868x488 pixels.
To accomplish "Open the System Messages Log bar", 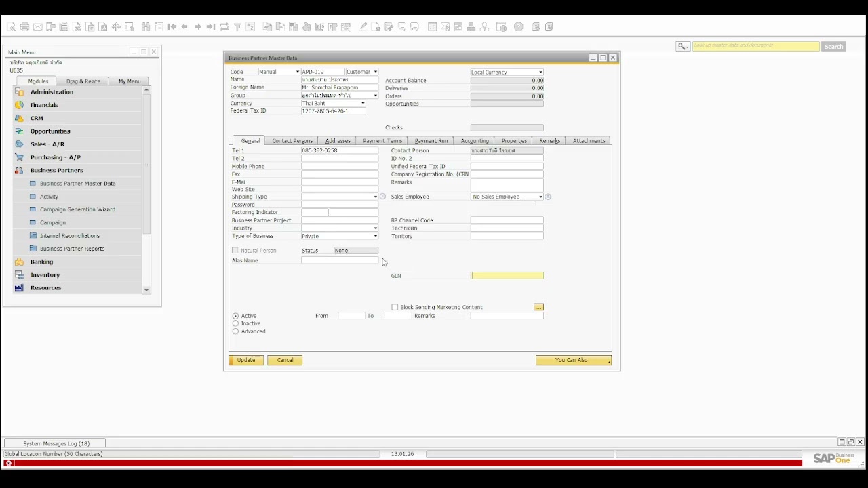I will (x=56, y=443).
